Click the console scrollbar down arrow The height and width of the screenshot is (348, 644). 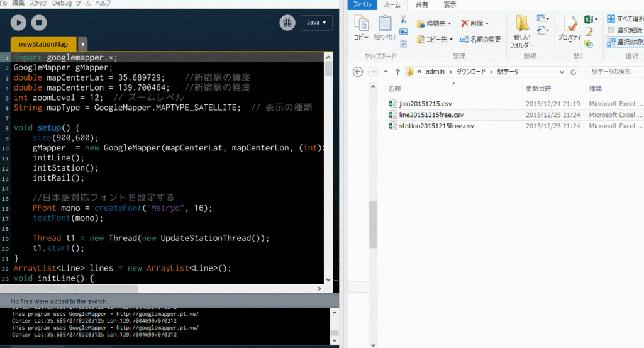point(335,340)
